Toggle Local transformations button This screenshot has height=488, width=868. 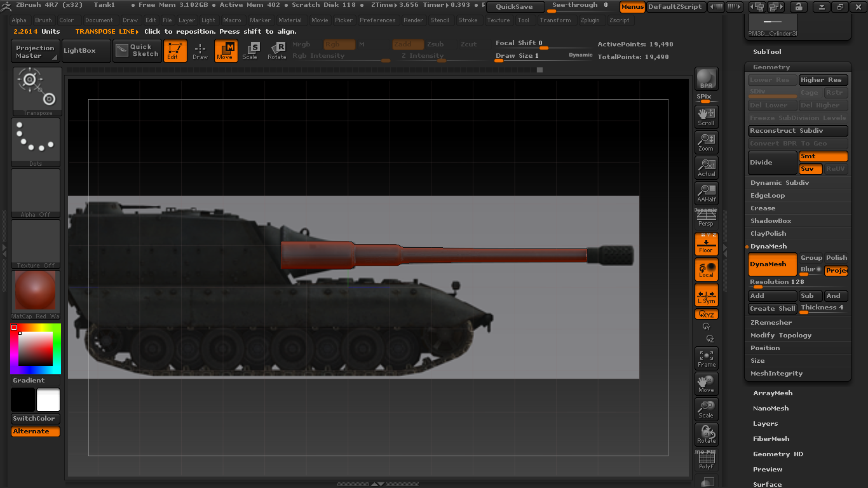706,269
